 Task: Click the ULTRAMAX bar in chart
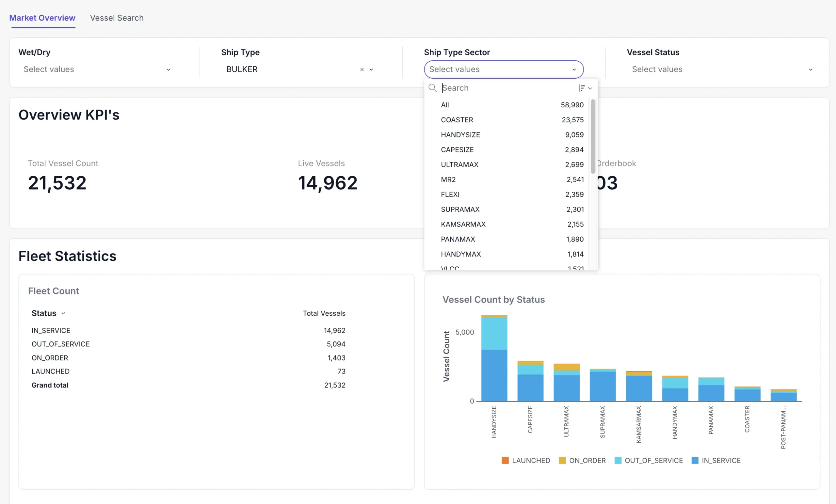[566, 383]
